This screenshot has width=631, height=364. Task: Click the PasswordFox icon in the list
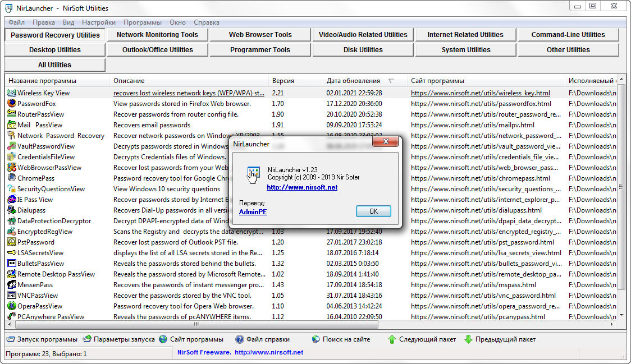point(11,104)
